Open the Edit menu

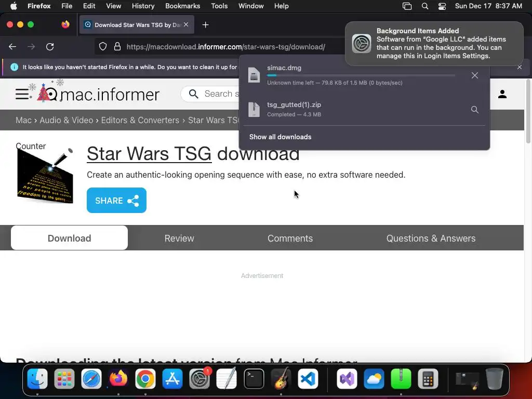[x=89, y=6]
